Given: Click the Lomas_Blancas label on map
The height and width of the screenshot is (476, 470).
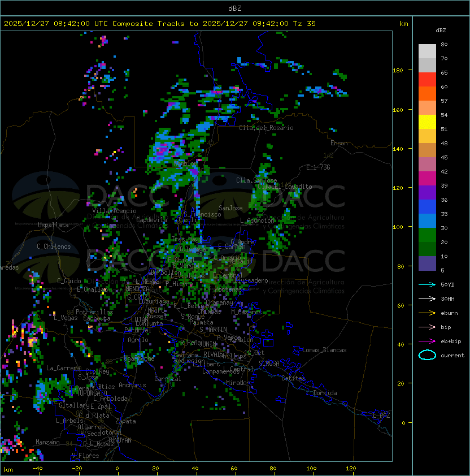Looking at the screenshot, I should 324,350.
